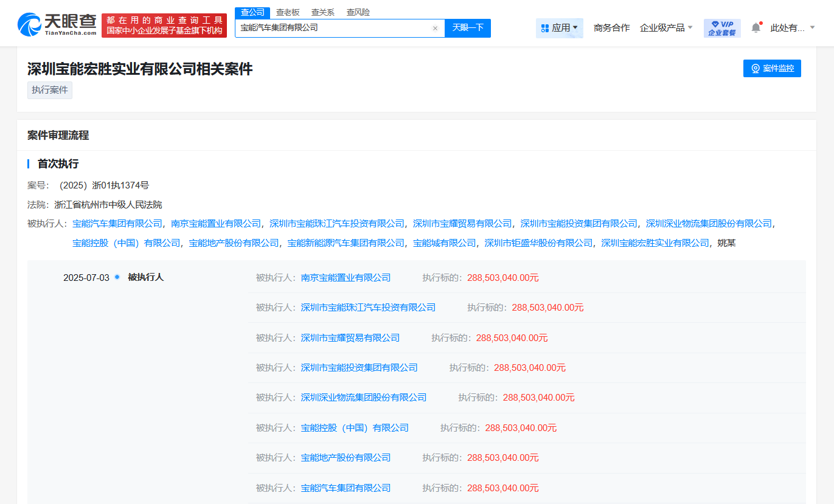The image size is (834, 504).
Task: Select the 查风险 tab
Action: (x=358, y=12)
